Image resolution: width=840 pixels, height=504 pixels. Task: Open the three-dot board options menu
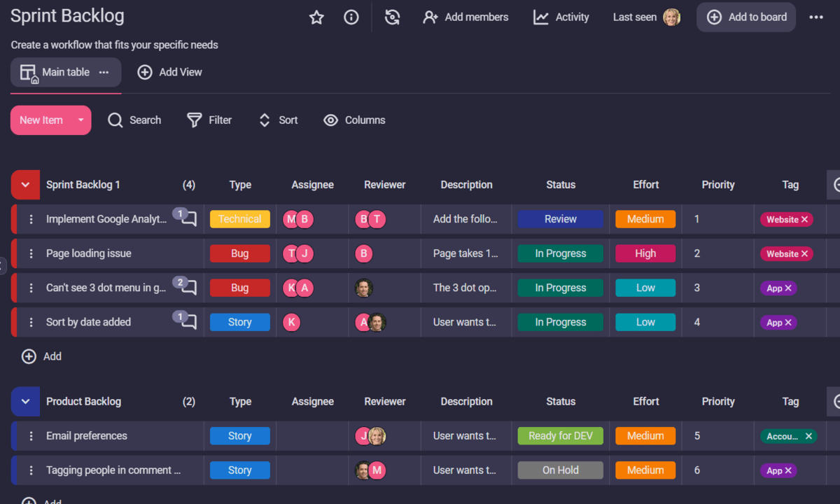pyautogui.click(x=815, y=17)
